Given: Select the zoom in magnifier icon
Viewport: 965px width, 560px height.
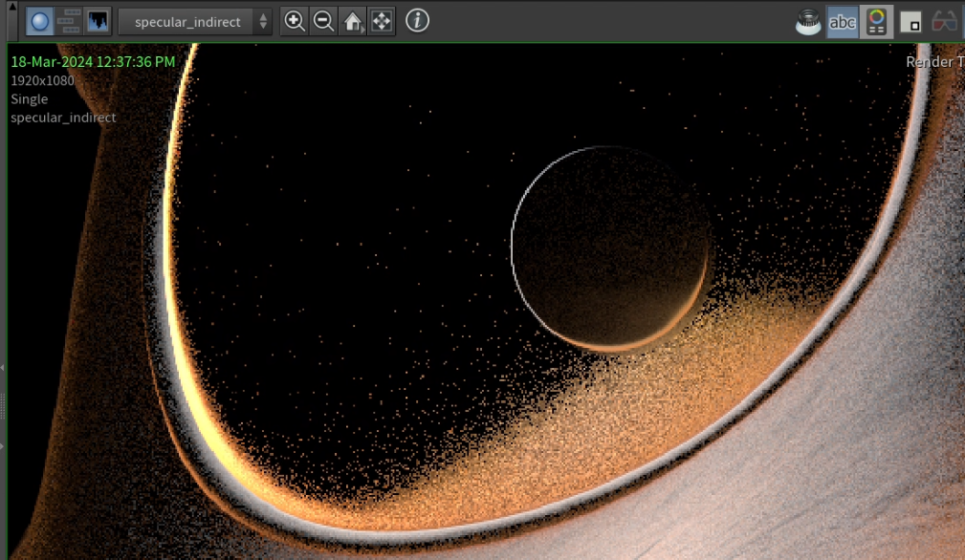Looking at the screenshot, I should (295, 20).
